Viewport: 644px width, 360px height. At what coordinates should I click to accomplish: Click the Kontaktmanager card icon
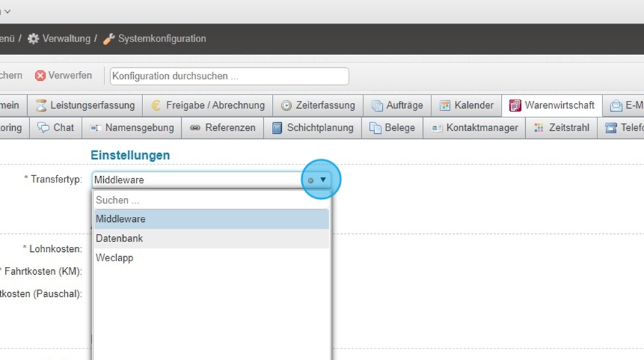[x=436, y=128]
